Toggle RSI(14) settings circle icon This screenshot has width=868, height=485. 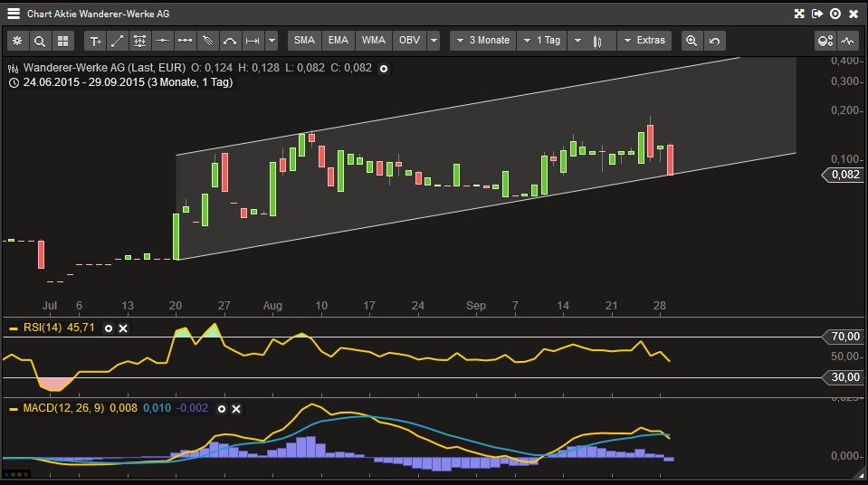click(x=109, y=328)
